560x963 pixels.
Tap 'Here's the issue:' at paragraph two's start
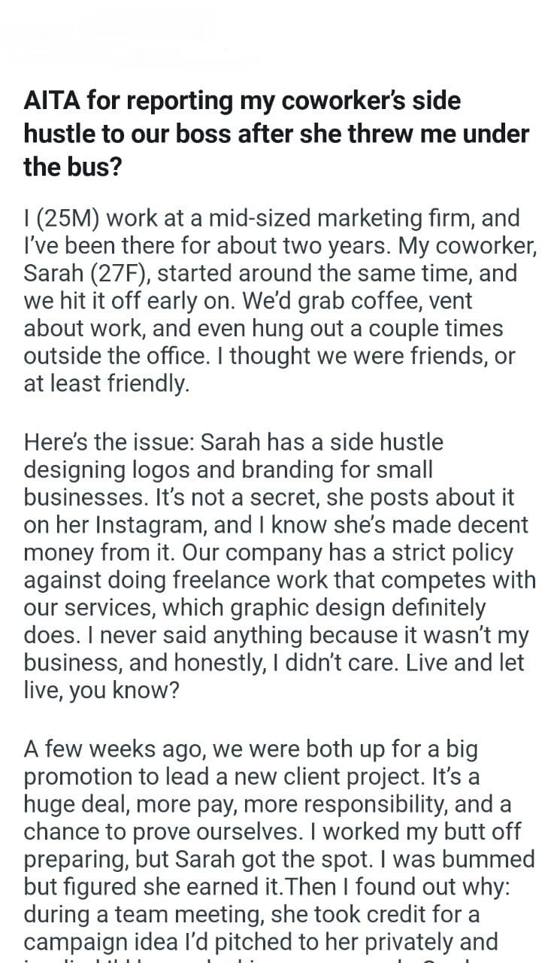[111, 442]
